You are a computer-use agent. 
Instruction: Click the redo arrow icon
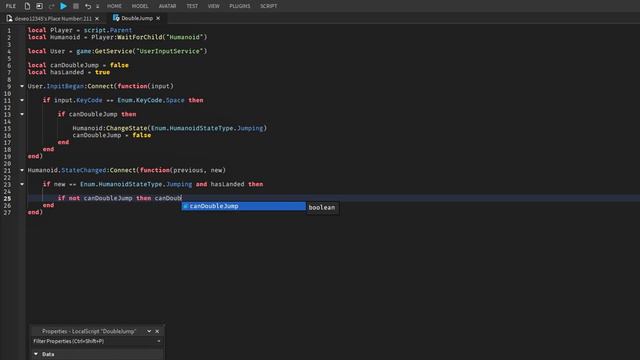pyautogui.click(x=51, y=6)
